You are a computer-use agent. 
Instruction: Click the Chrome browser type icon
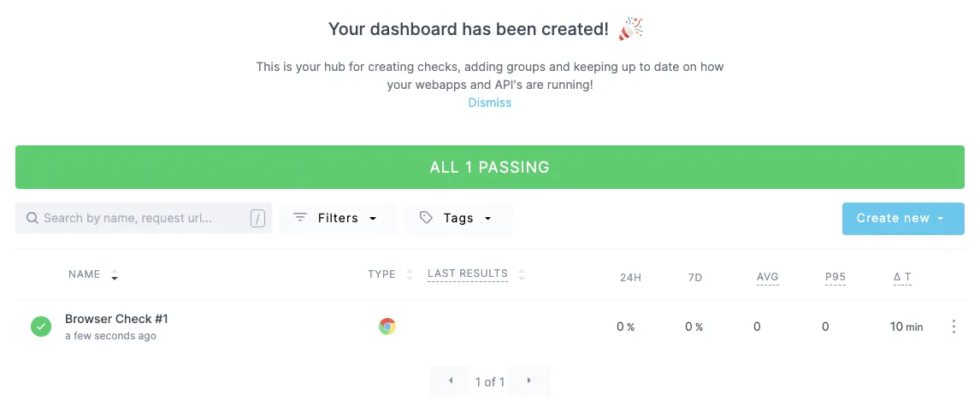pos(387,327)
